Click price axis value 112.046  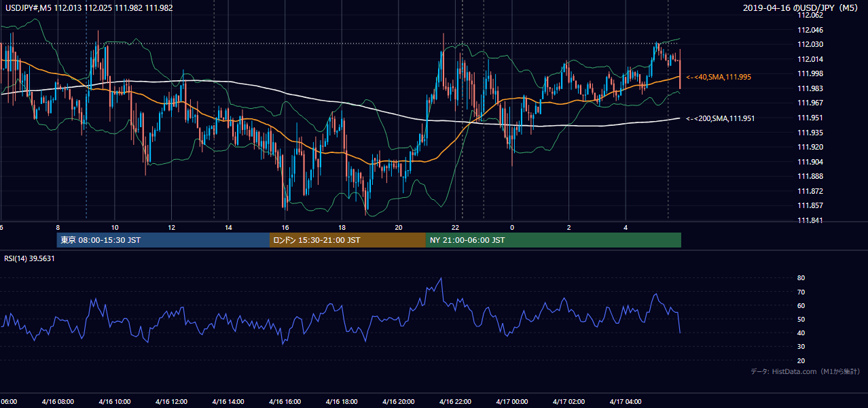[x=810, y=30]
